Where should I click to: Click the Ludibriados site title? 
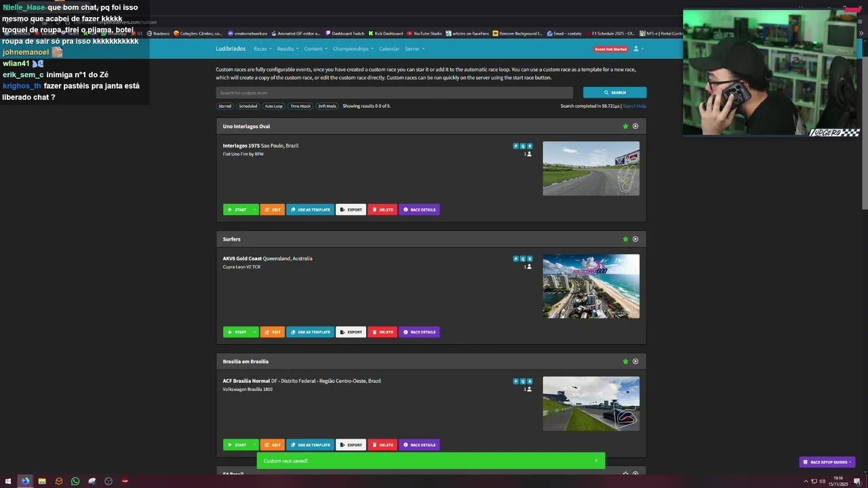tap(231, 49)
